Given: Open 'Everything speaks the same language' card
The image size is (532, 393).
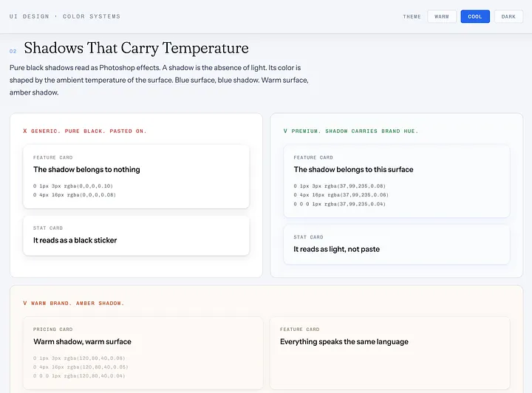Looking at the screenshot, I should tap(390, 353).
